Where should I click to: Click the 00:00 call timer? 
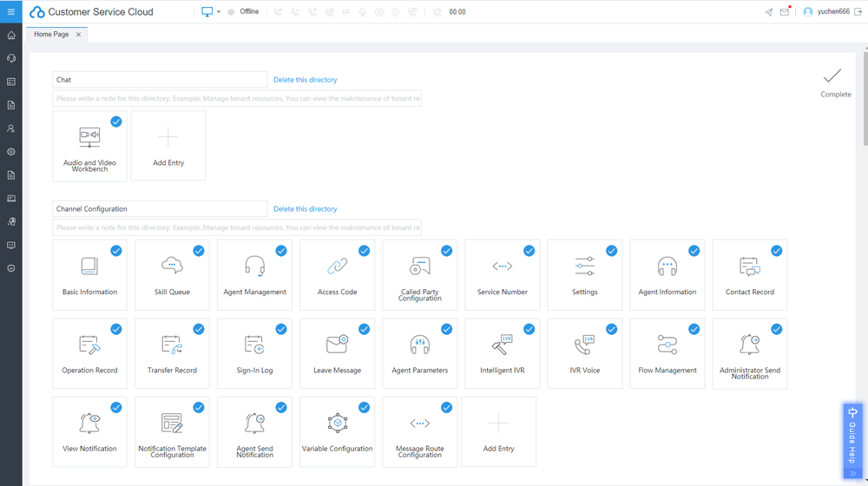pos(457,11)
